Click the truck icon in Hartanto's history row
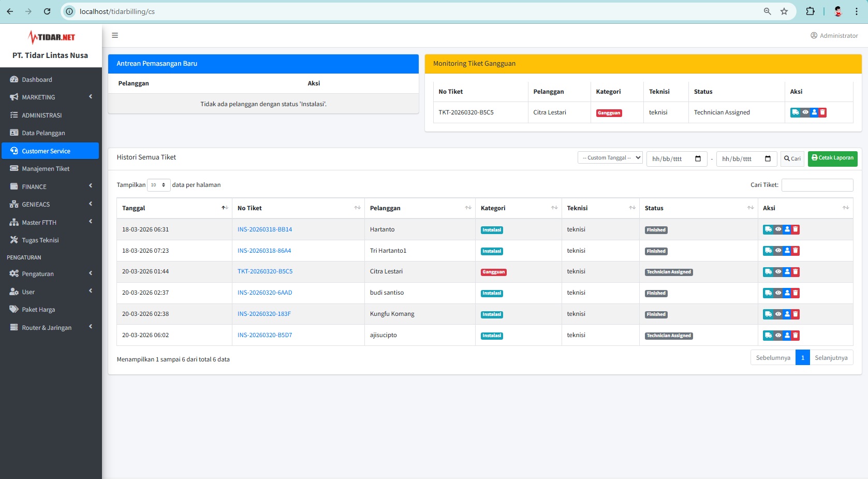This screenshot has width=868, height=479. pos(768,229)
